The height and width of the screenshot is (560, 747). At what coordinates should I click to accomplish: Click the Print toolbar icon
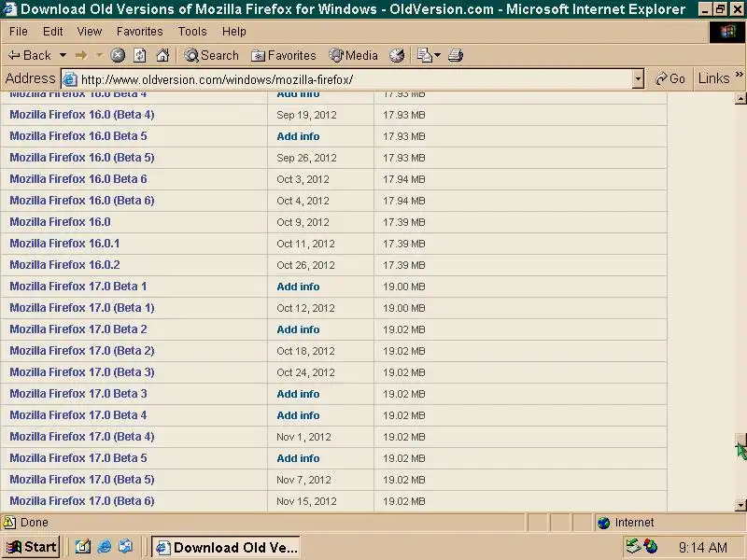coord(456,55)
